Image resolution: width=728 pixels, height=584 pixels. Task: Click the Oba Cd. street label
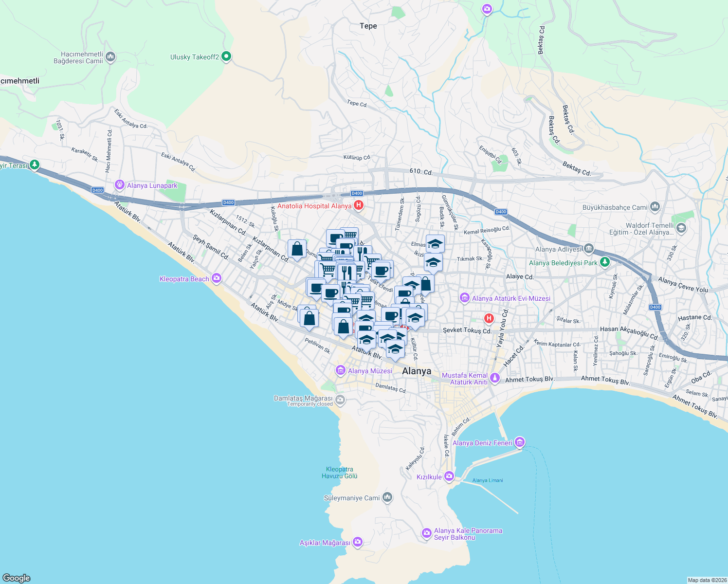coord(701,377)
